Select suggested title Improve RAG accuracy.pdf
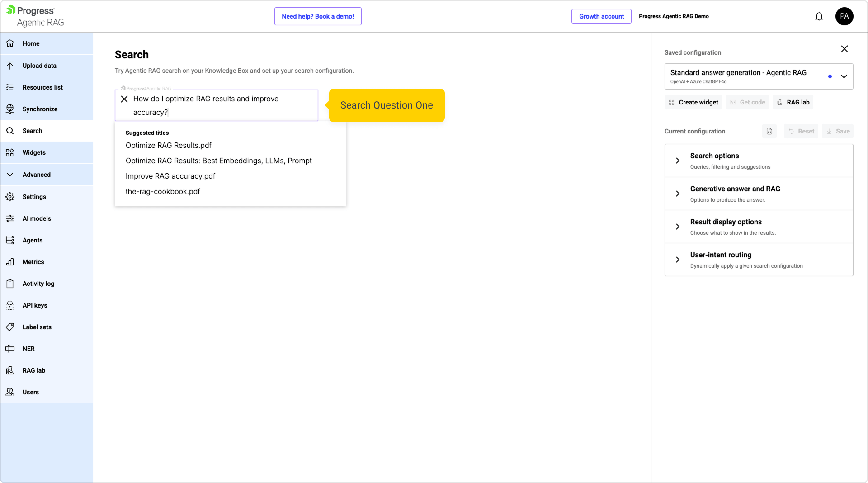Image resolution: width=868 pixels, height=483 pixels. click(x=170, y=176)
